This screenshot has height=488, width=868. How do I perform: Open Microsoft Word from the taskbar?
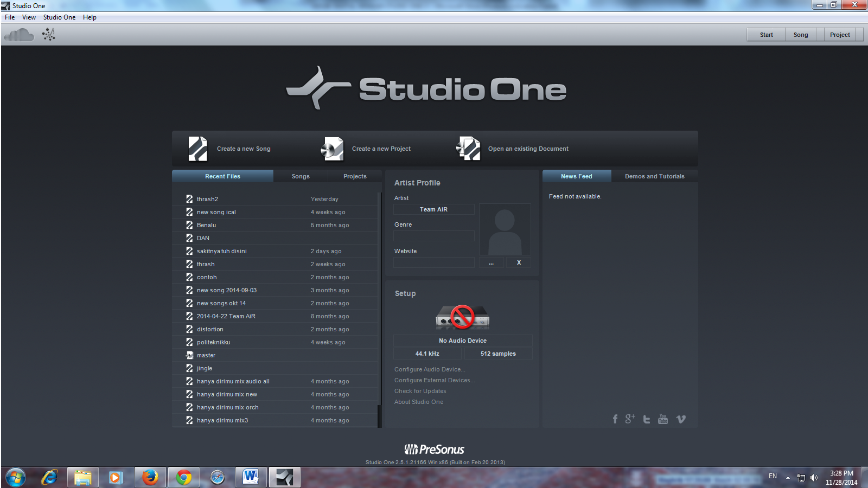[251, 478]
